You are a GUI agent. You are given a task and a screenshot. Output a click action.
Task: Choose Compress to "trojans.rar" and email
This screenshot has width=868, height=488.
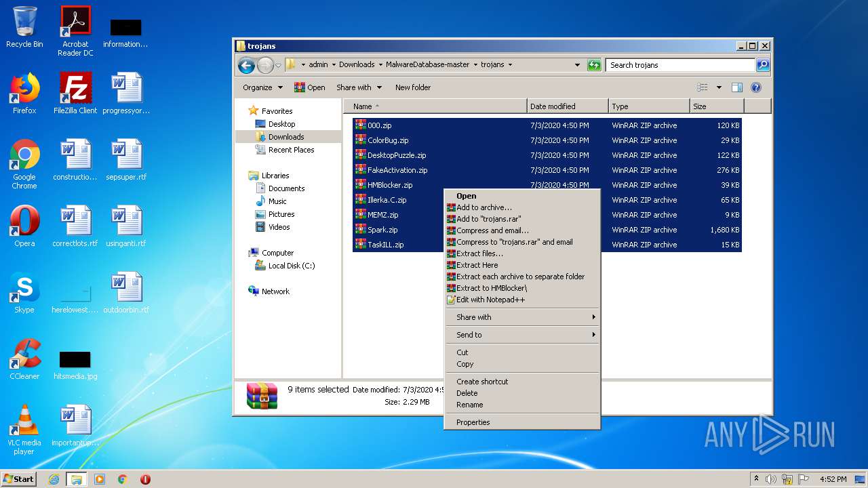[x=522, y=242]
